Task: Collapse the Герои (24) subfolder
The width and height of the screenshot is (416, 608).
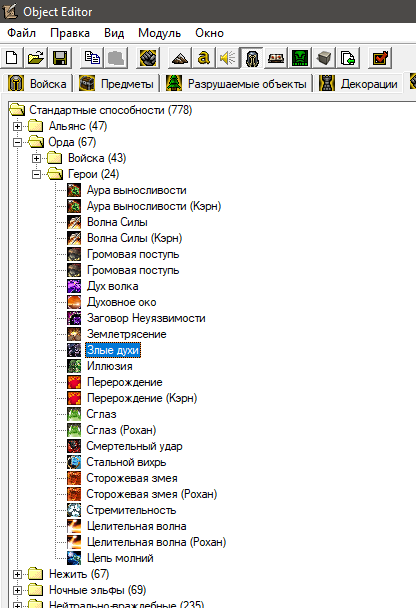Action: (36, 174)
